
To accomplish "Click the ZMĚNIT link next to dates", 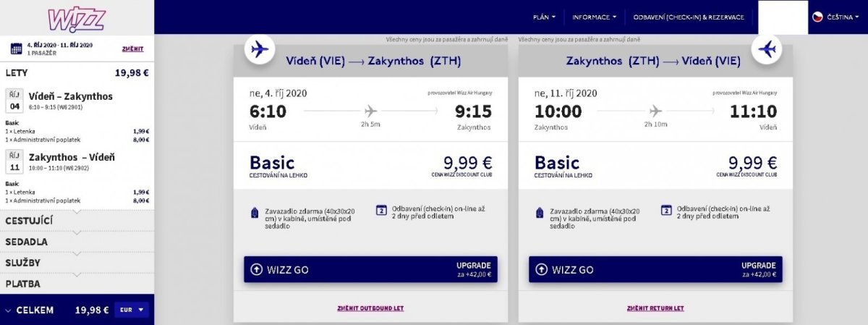I will click(132, 49).
